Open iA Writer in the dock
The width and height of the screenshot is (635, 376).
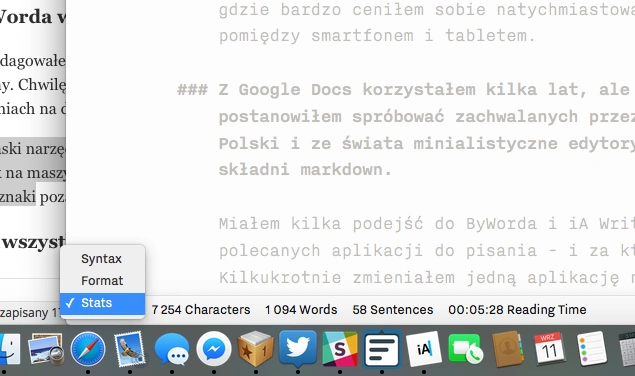tap(424, 349)
